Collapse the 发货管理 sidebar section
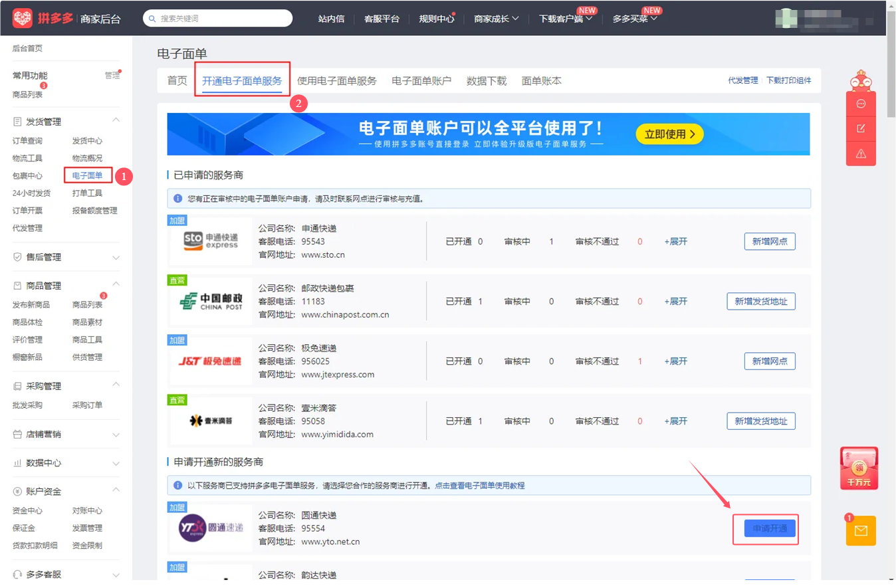Image resolution: width=896 pixels, height=588 pixels. [116, 121]
